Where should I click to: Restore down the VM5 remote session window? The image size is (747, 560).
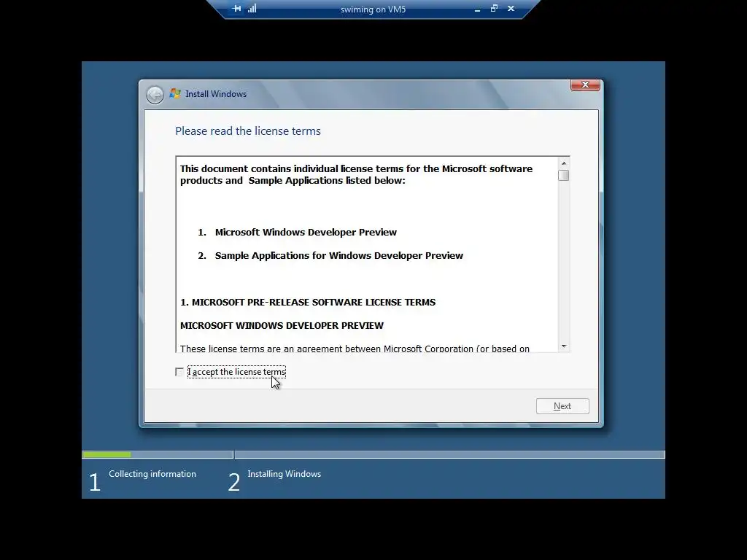494,9
